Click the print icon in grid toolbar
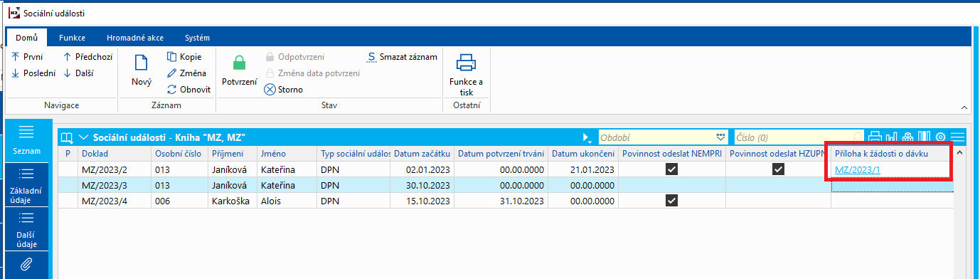 (875, 137)
